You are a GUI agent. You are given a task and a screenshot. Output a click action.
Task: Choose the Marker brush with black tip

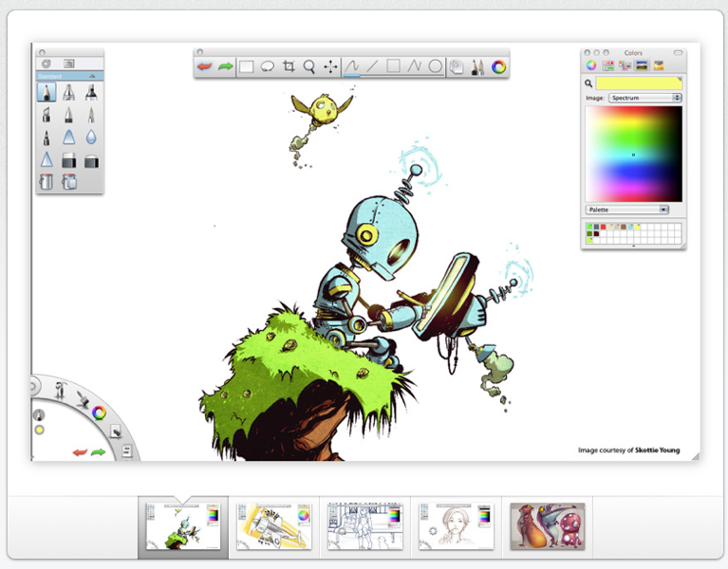click(91, 92)
